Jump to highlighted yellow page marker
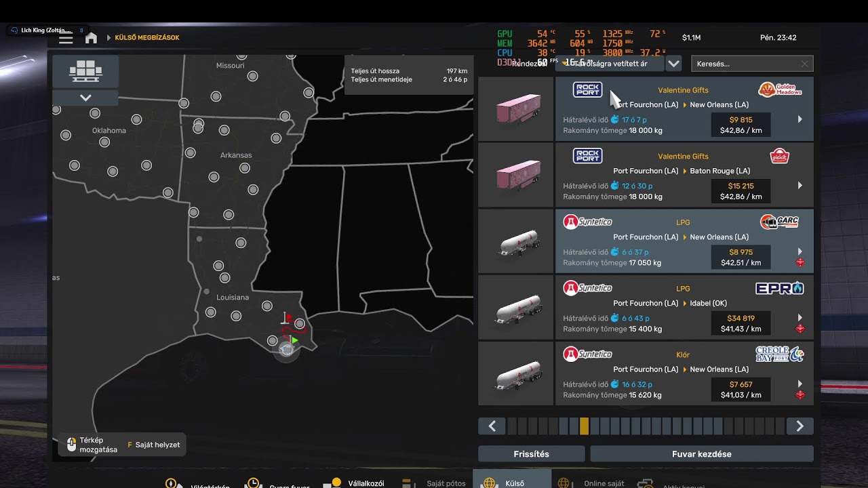 (x=585, y=426)
